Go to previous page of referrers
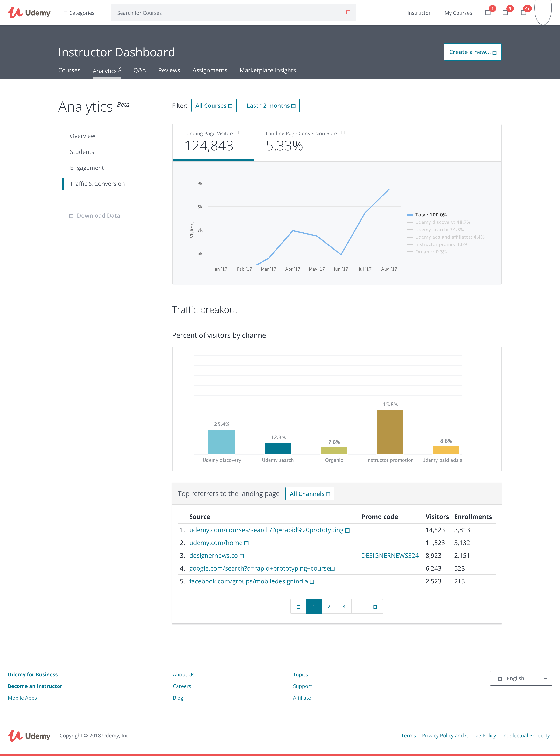 [298, 607]
